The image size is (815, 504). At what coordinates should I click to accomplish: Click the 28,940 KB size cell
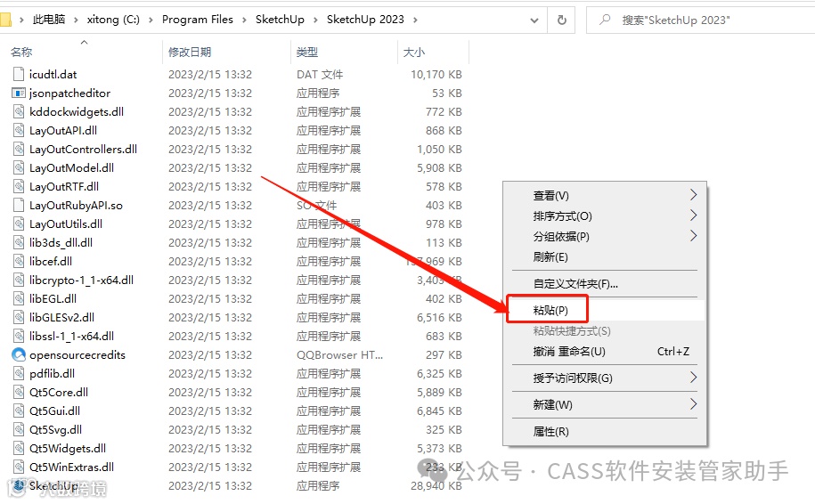[x=436, y=486]
